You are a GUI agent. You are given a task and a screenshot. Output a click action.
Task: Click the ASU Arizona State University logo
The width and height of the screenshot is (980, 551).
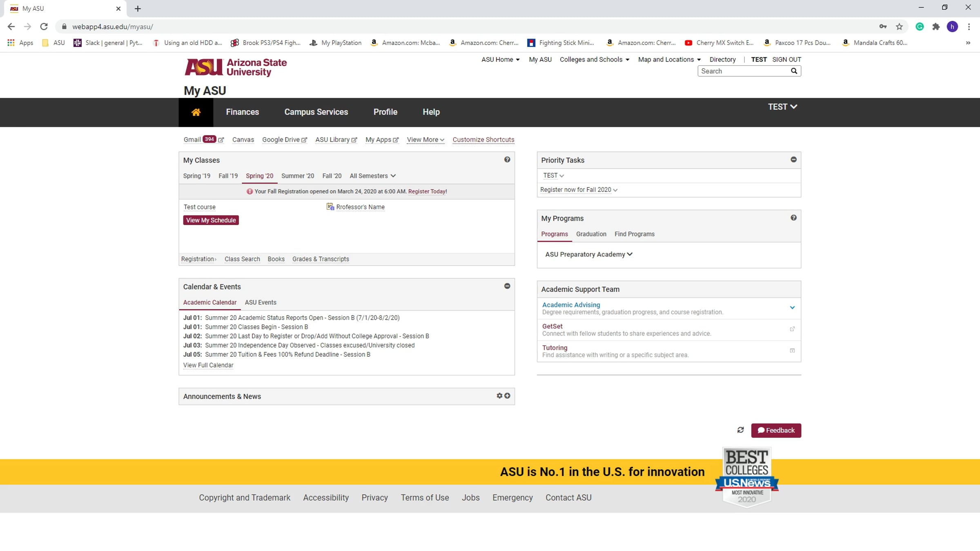[236, 67]
